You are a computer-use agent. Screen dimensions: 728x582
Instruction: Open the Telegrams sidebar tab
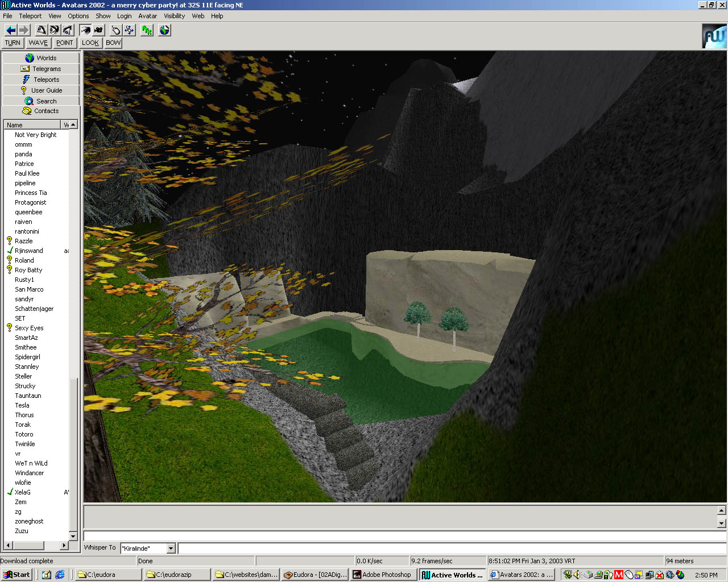[41, 69]
